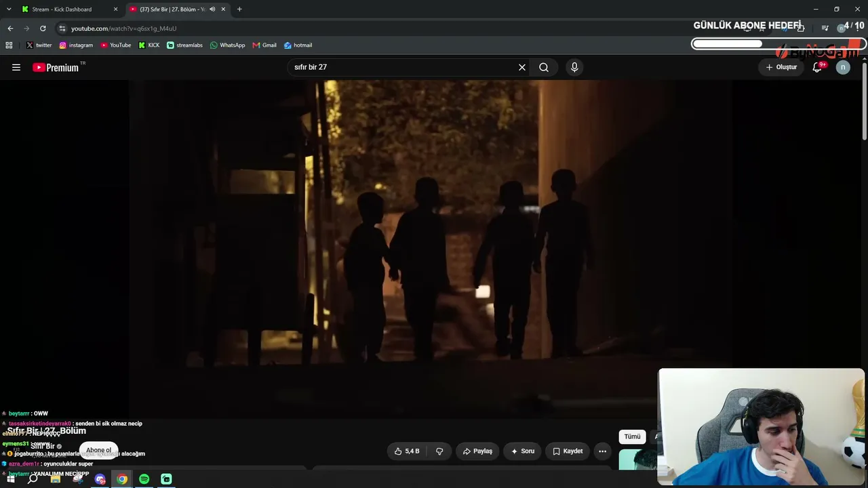Click the page vertical scrollbar
The image size is (868, 488).
coord(865,102)
